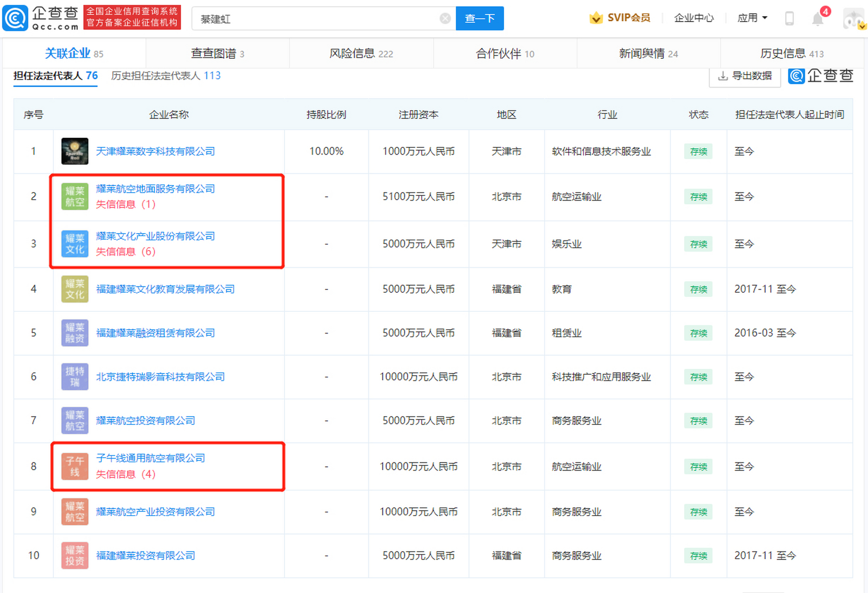Click the green 耀莱航空 logo in row 2

75,196
